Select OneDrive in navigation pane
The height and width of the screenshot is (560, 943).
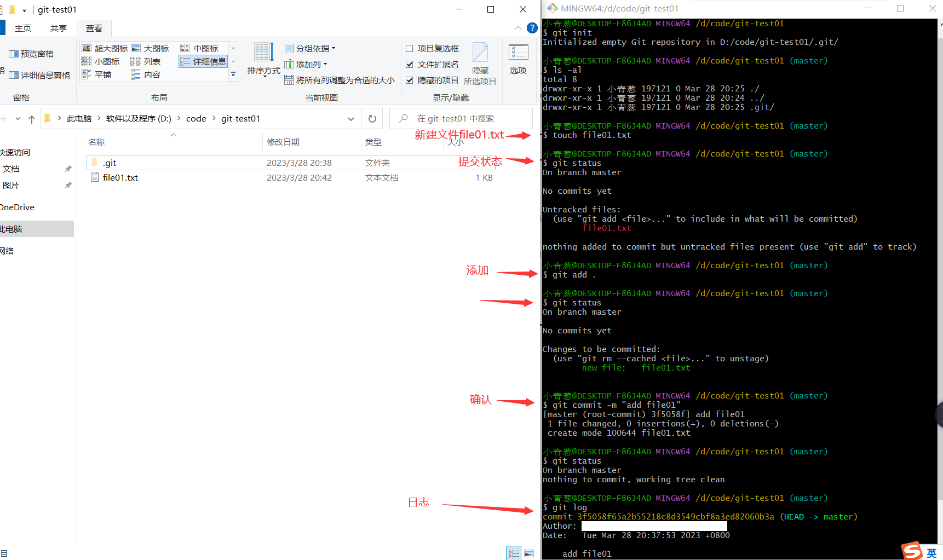[x=18, y=207]
